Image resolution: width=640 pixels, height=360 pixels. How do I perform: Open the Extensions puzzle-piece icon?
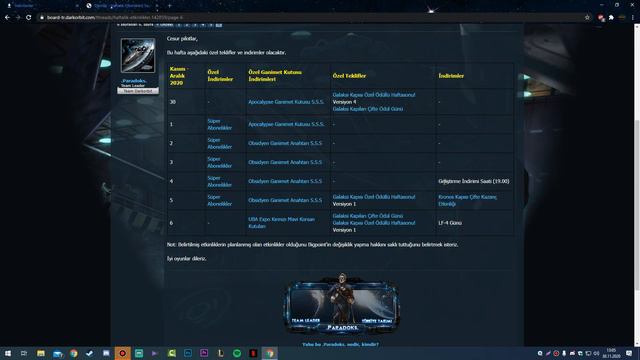click(x=611, y=18)
